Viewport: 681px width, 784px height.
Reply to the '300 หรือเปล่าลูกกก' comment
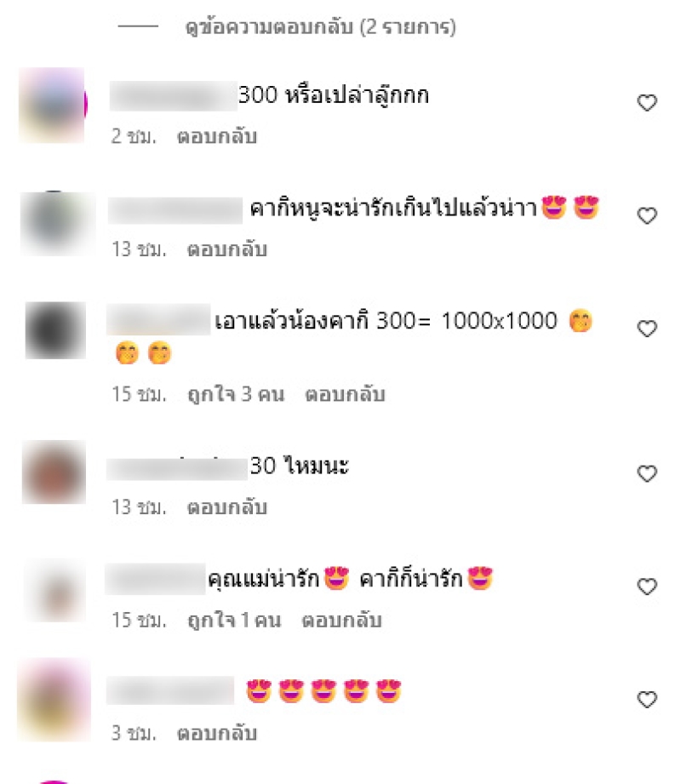click(217, 136)
